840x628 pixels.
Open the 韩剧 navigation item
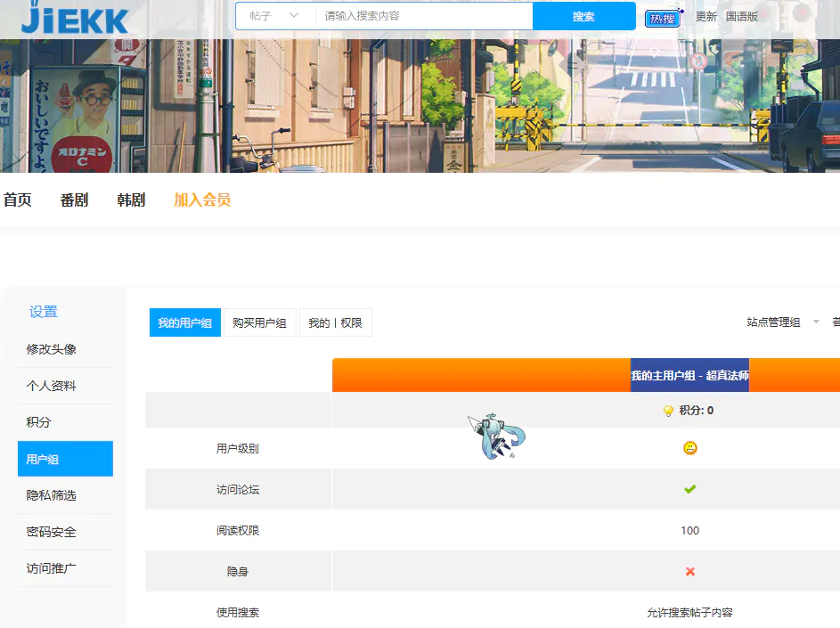pos(131,200)
